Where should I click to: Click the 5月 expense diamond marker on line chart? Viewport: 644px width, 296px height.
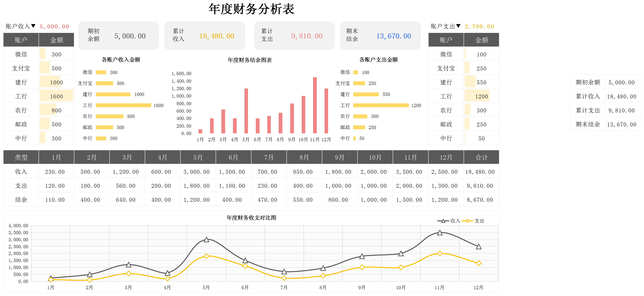[x=206, y=256]
